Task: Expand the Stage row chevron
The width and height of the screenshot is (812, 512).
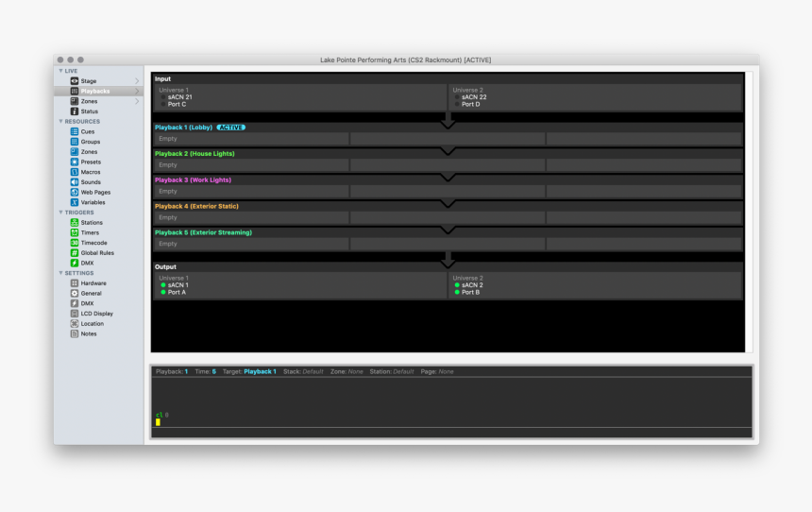Action: click(137, 81)
